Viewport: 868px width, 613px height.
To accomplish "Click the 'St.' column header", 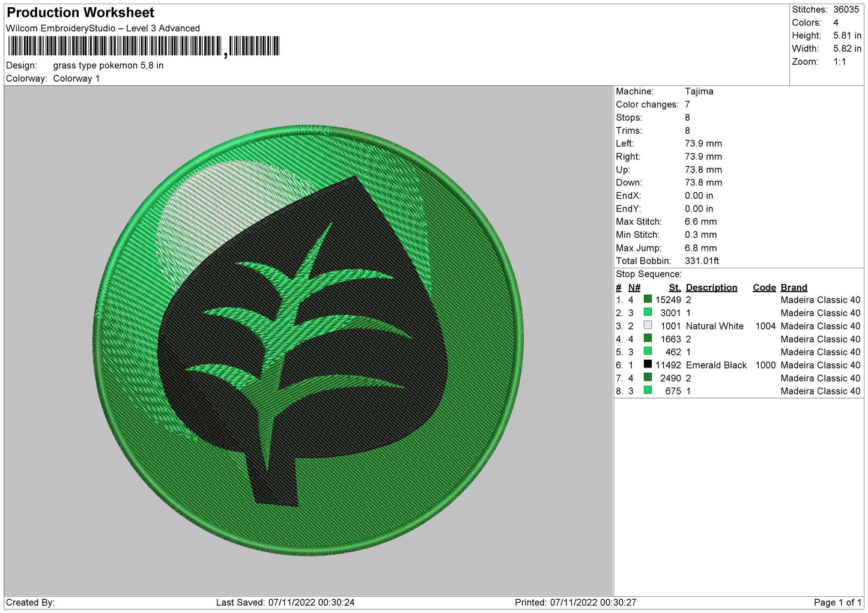I will (x=675, y=288).
